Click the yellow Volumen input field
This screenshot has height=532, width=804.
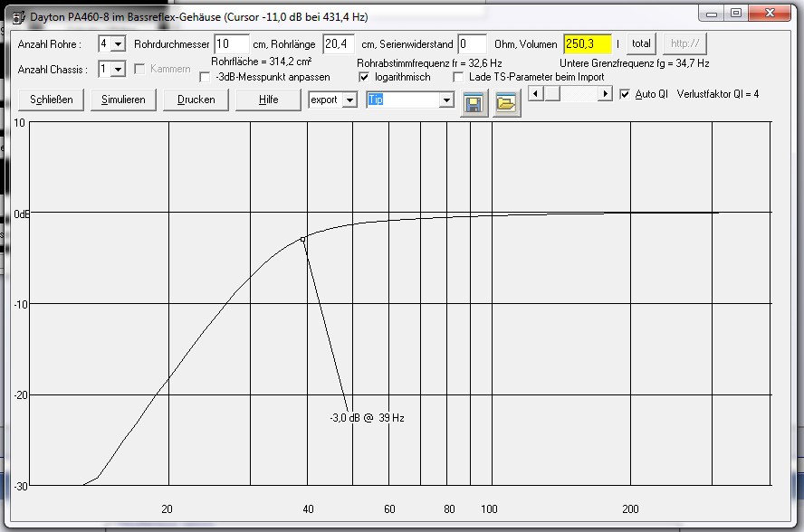pyautogui.click(x=587, y=44)
